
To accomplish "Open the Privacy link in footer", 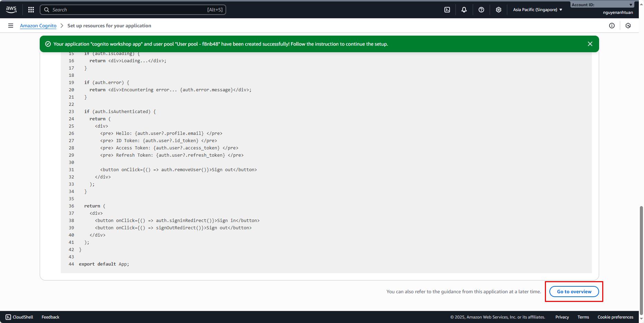I will [x=562, y=317].
